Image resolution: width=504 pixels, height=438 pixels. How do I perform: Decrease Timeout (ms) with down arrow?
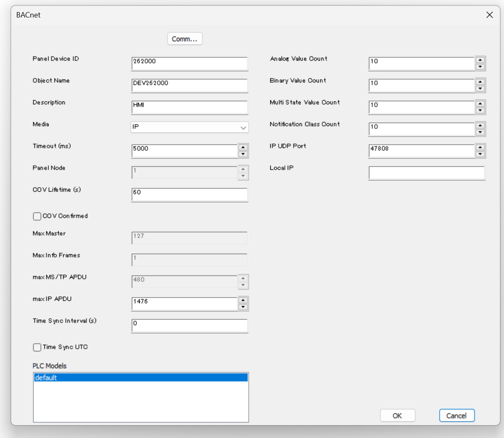(243, 154)
